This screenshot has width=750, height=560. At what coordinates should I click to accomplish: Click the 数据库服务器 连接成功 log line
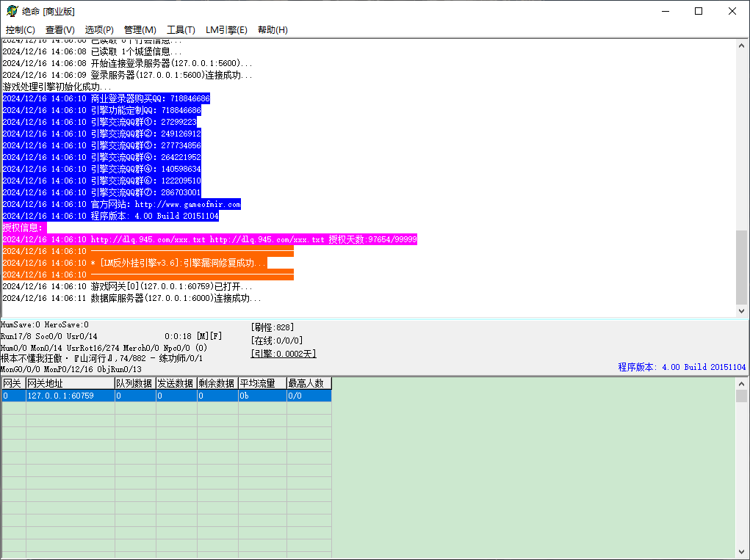[132, 298]
